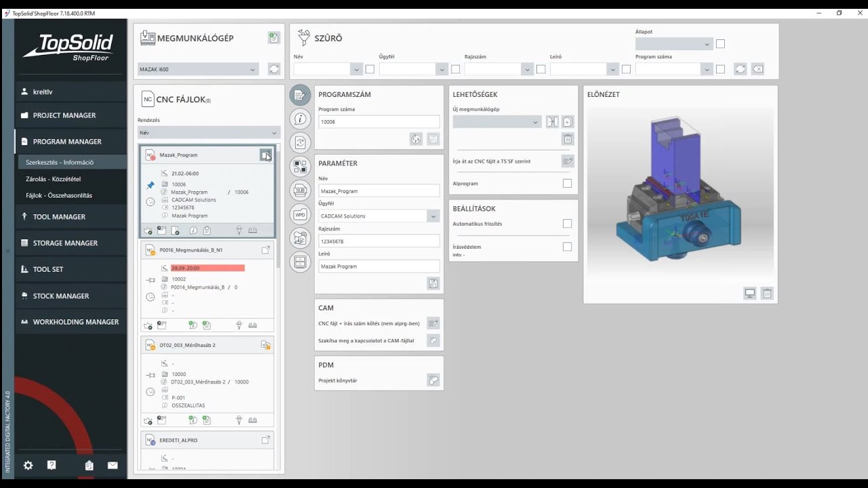The height and width of the screenshot is (488, 868).
Task: Open the Új megmunkálógép dropdown
Action: click(x=497, y=122)
